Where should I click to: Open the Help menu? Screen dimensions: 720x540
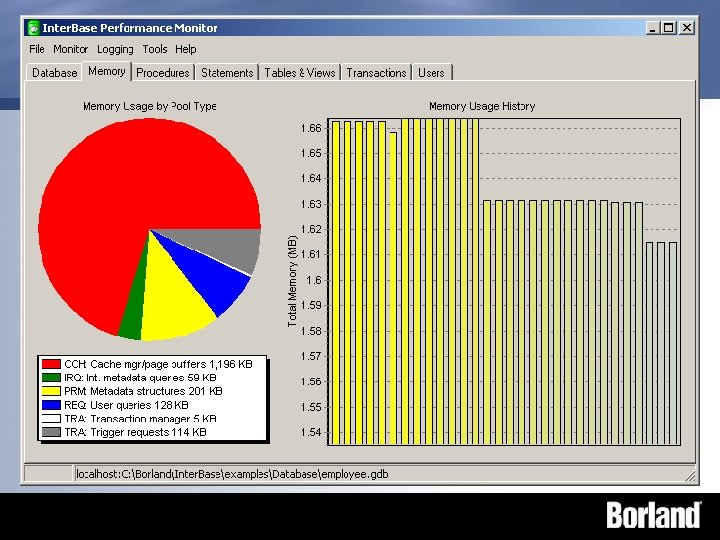point(186,49)
